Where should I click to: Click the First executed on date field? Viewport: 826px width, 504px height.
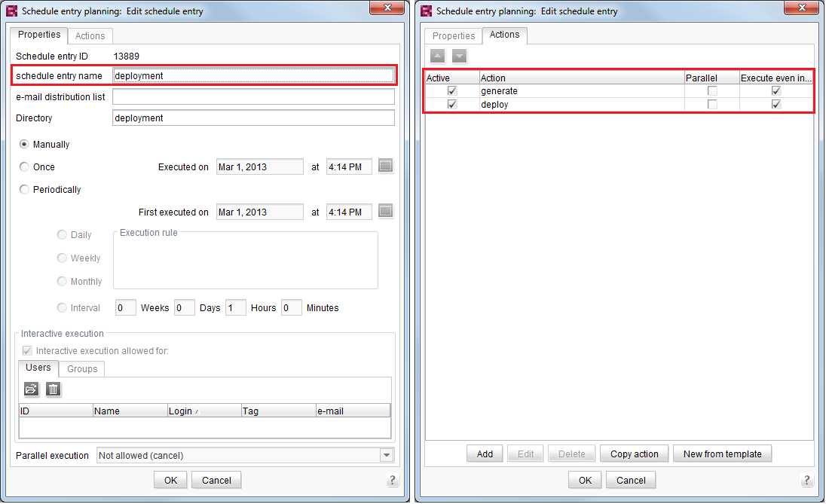(260, 212)
